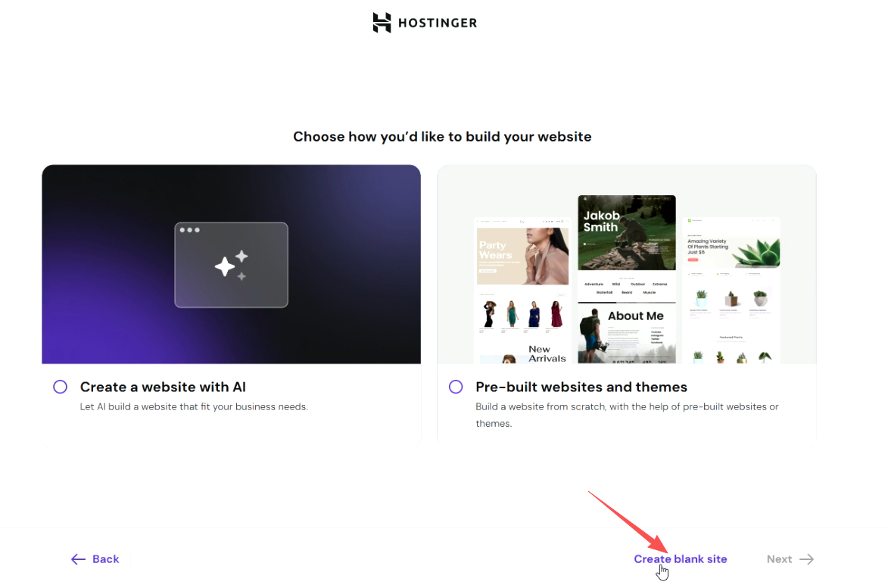Click the left arrow beside Back
The height and width of the screenshot is (588, 888).
pyautogui.click(x=78, y=559)
